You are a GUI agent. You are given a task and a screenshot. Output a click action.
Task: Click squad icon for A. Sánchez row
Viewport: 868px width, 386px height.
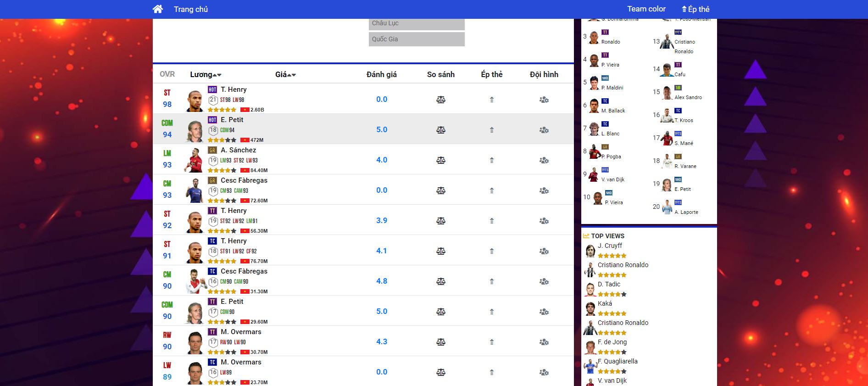coord(544,160)
